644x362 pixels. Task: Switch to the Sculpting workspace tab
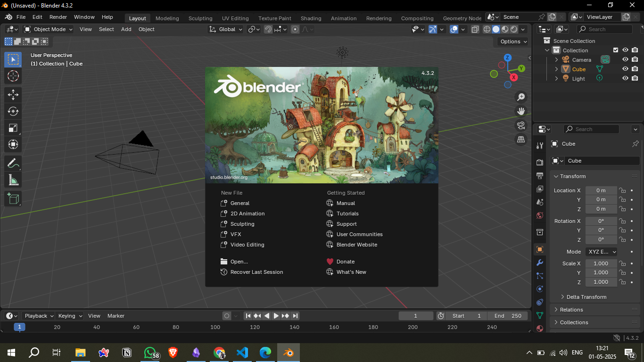200,18
